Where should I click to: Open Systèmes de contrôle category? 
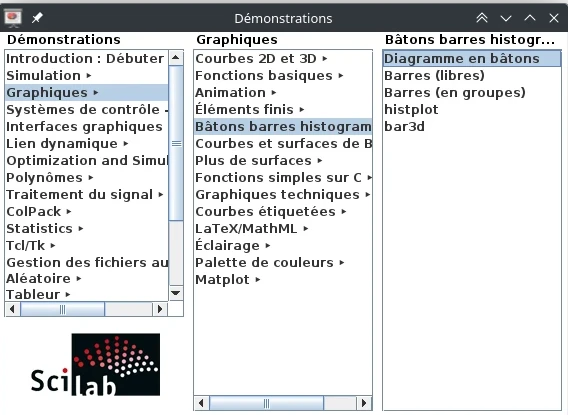click(87, 109)
